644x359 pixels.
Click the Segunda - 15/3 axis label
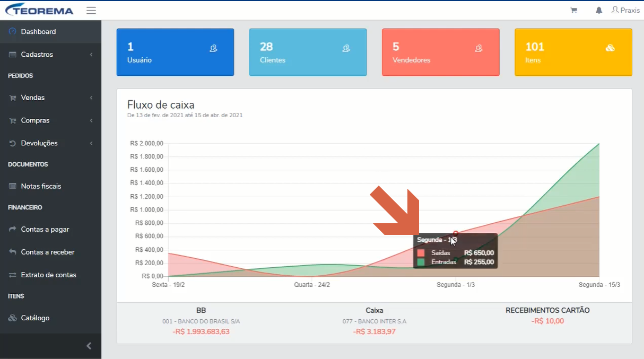599,285
